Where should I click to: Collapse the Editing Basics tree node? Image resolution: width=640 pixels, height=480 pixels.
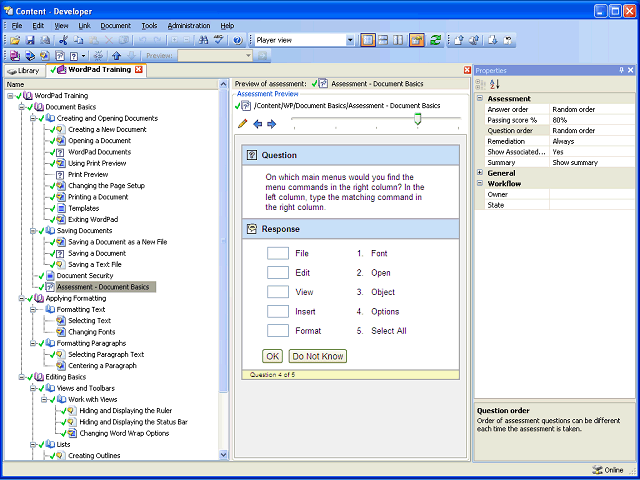[x=22, y=377]
